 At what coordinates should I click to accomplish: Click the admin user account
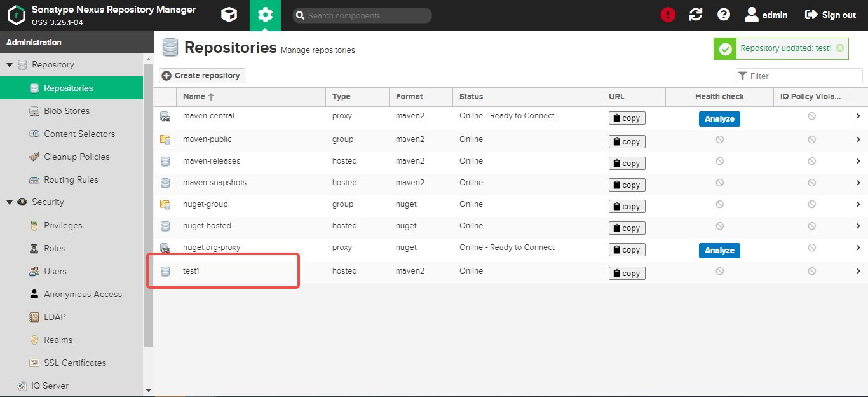pyautogui.click(x=766, y=15)
